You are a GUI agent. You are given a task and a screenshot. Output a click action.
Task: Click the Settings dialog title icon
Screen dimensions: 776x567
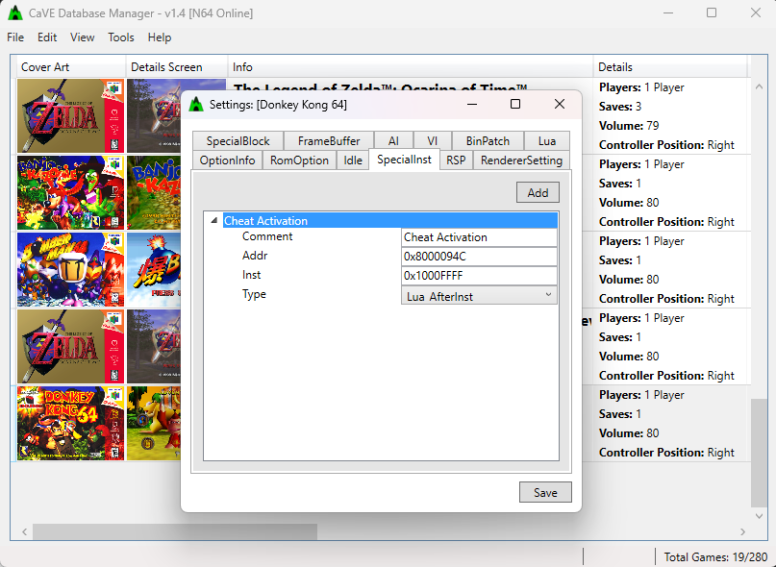pos(196,104)
